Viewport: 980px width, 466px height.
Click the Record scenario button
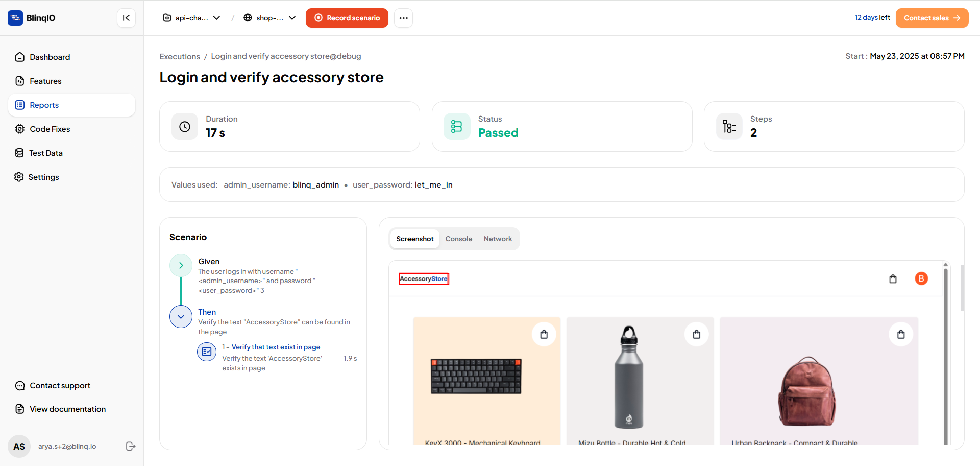coord(347,18)
